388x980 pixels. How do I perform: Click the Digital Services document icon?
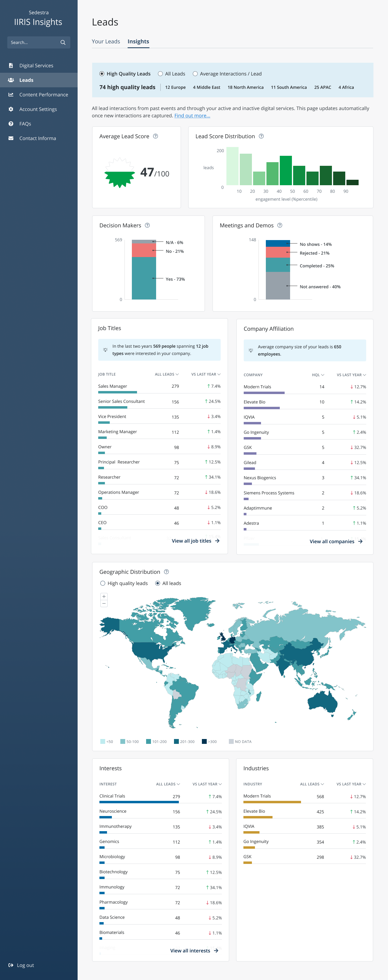(11, 65)
